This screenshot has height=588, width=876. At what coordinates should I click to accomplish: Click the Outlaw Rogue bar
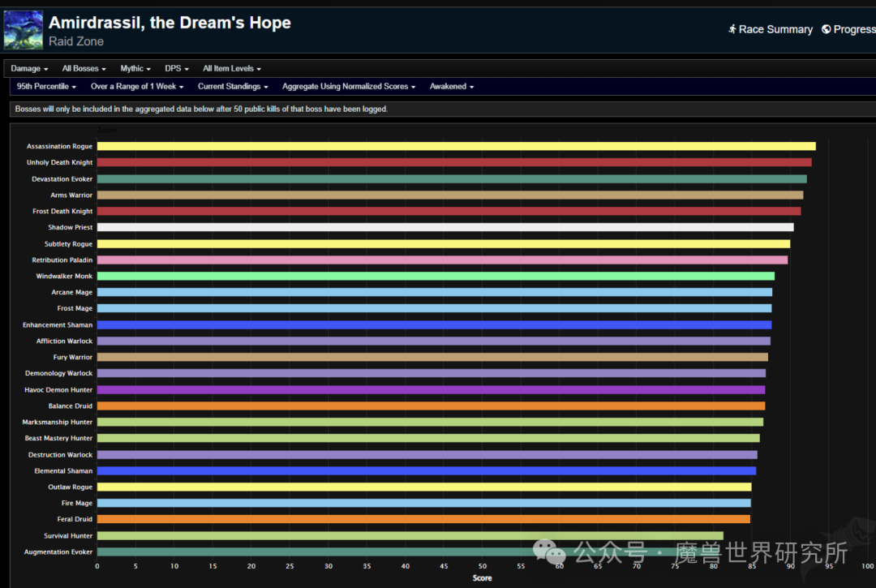point(424,487)
